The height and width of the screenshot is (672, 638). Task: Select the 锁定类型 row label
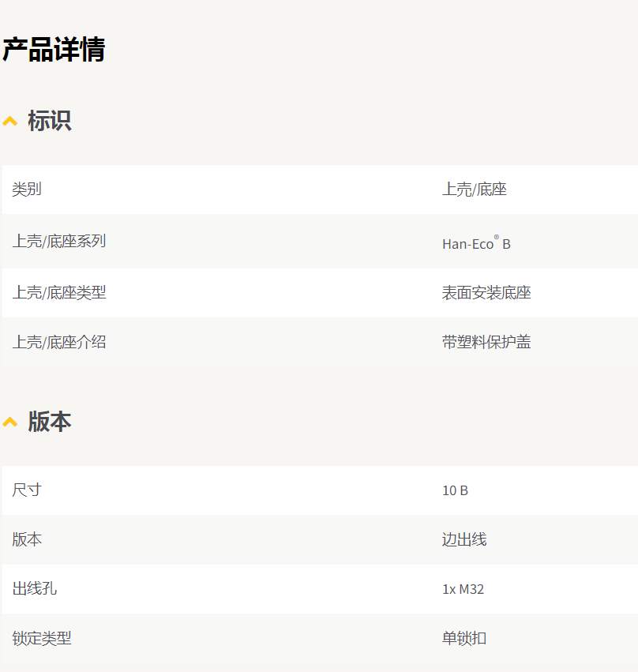pyautogui.click(x=42, y=639)
